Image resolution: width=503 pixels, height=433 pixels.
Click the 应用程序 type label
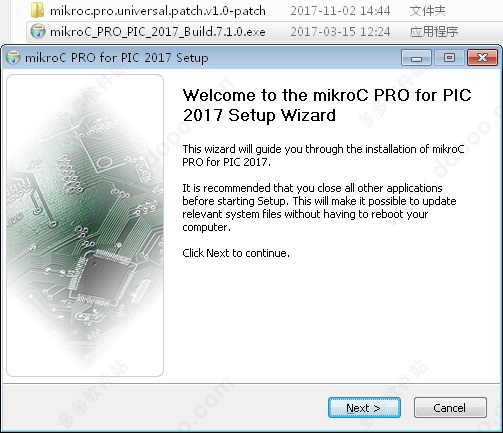[x=434, y=32]
